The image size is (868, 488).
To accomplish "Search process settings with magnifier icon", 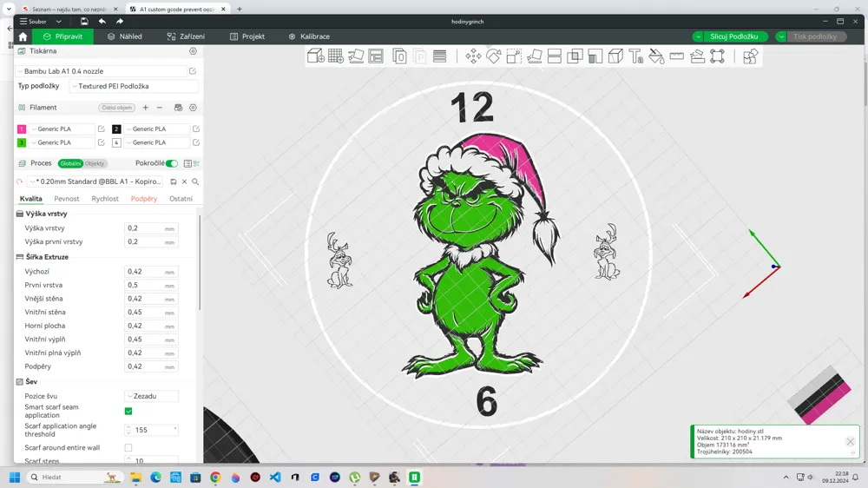I will (195, 181).
